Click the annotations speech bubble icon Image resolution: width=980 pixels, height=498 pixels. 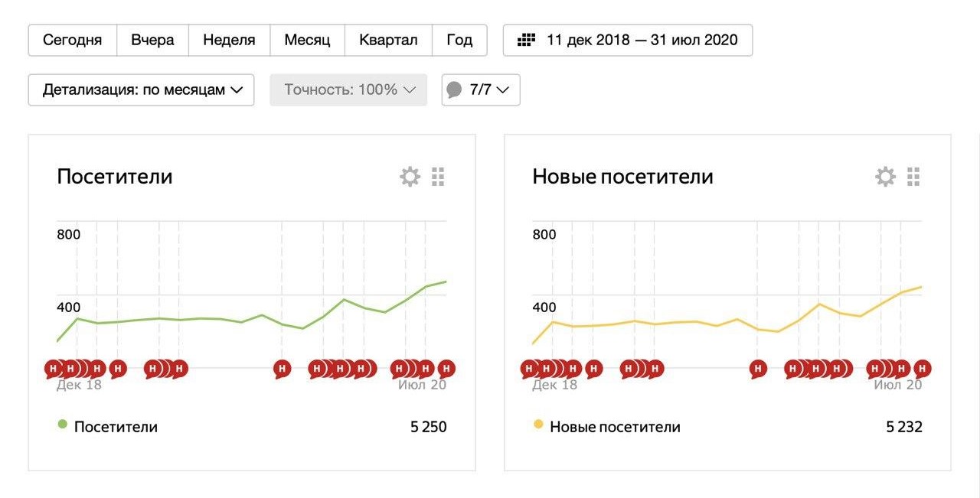[454, 90]
